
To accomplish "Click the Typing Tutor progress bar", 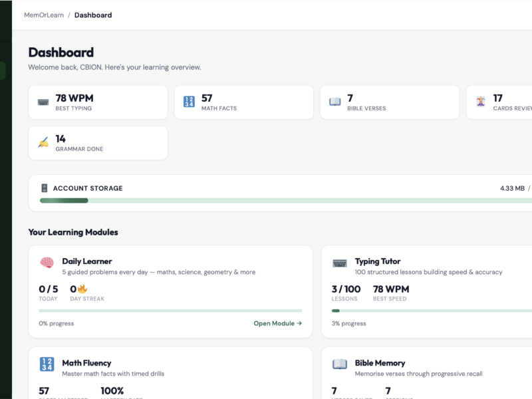I will (x=432, y=311).
